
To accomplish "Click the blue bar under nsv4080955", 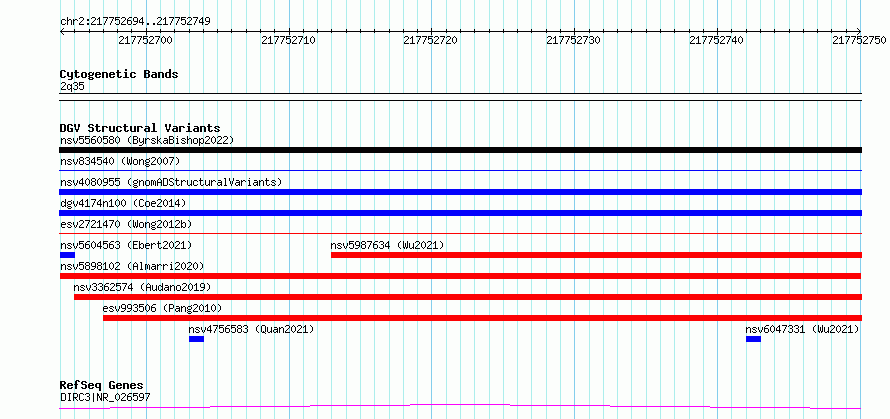I will (x=460, y=192).
